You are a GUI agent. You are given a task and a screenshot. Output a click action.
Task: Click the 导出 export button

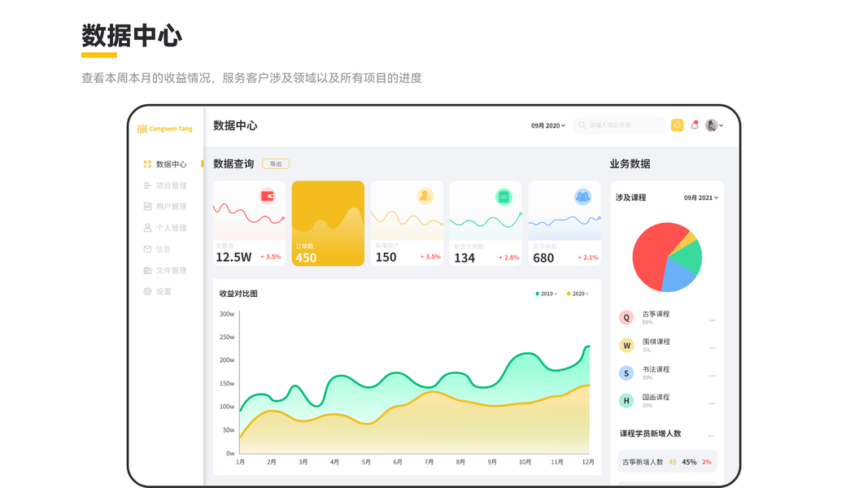(x=276, y=163)
